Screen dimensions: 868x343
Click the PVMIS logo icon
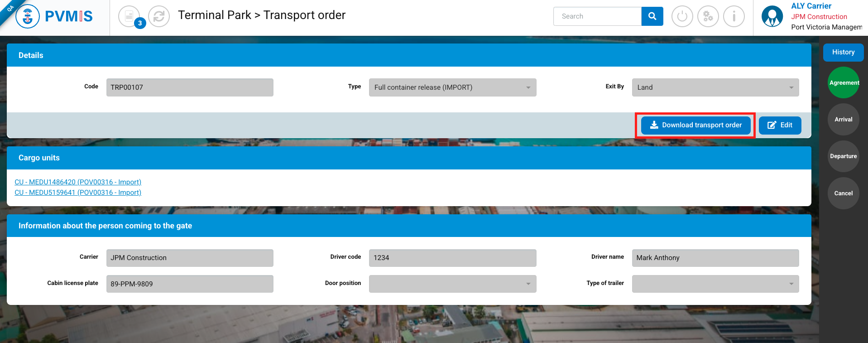pos(28,17)
